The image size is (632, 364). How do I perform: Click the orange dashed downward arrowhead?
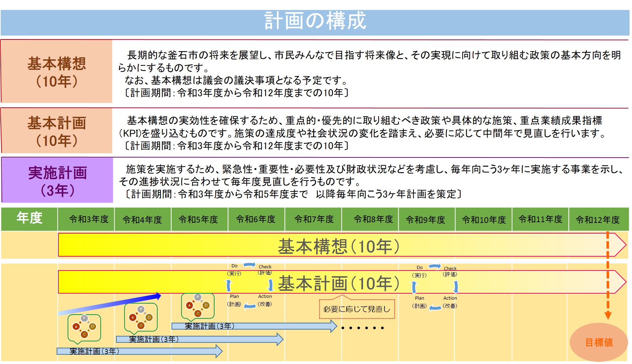(608, 315)
